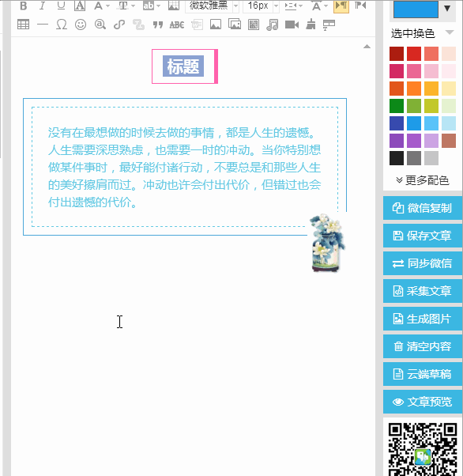Viewport: 463px width, 476px height.
Task: Clear formatting with the broom icon
Action: 311,25
